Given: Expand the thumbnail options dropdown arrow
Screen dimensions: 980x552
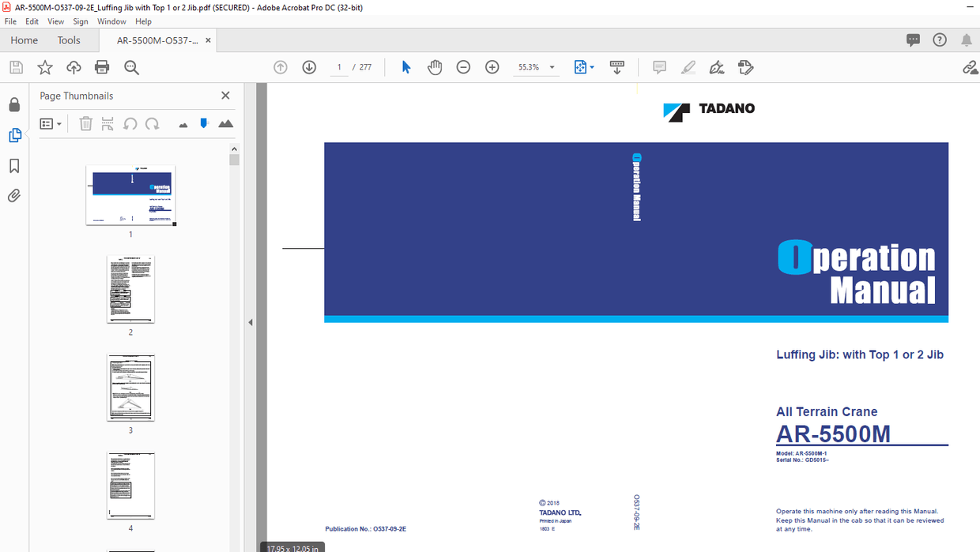Looking at the screenshot, I should (x=59, y=124).
